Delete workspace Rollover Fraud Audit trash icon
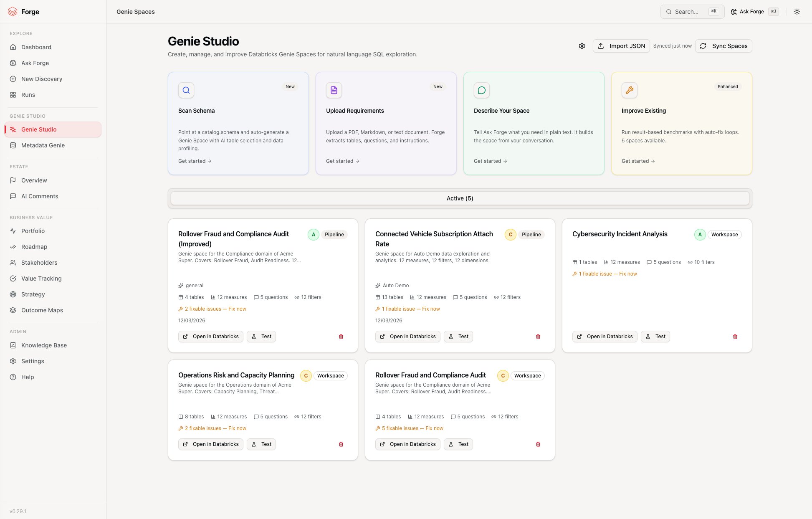The width and height of the screenshot is (812, 519). (x=538, y=444)
